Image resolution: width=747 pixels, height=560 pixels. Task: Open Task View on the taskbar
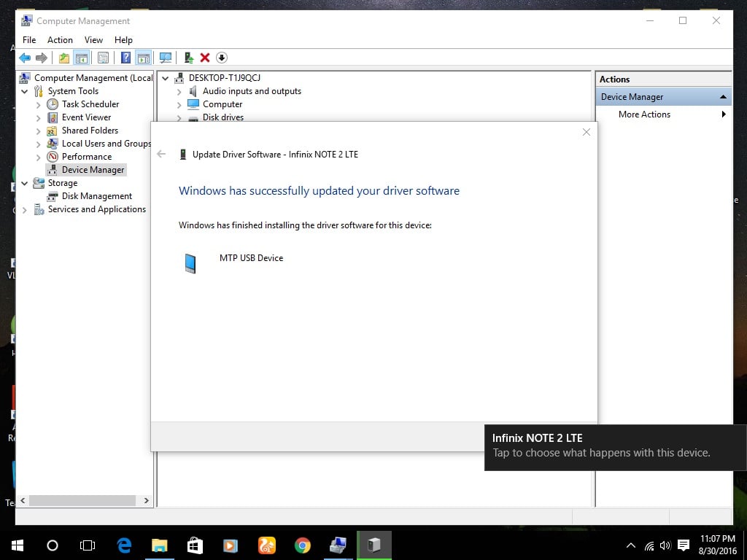tap(88, 545)
